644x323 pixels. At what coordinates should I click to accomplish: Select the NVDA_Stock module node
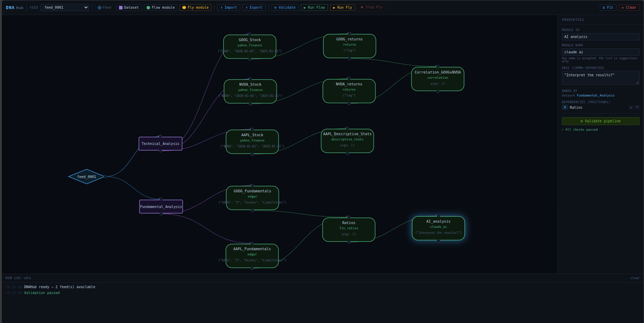[x=250, y=91]
